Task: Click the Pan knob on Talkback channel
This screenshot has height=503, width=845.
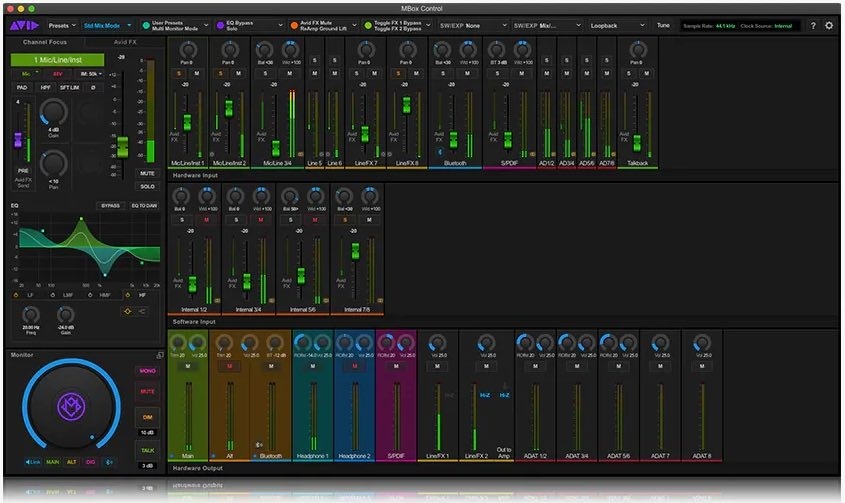Action: (638, 50)
